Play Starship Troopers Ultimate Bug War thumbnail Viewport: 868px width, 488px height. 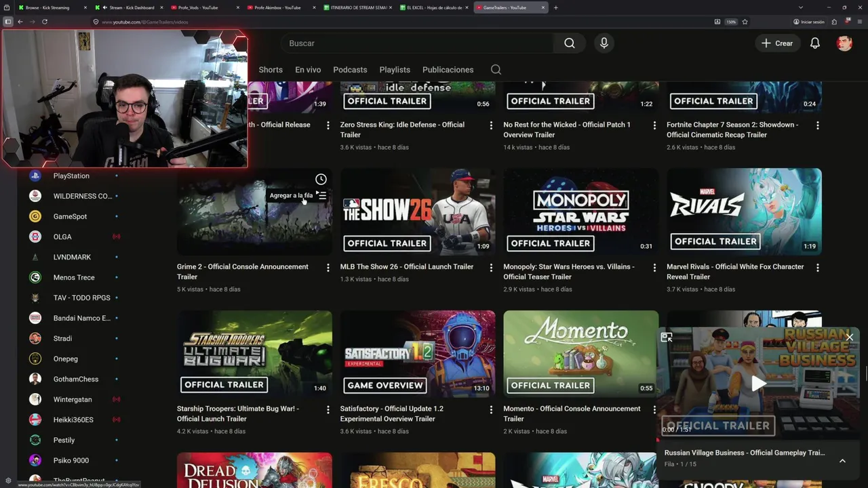[254, 354]
